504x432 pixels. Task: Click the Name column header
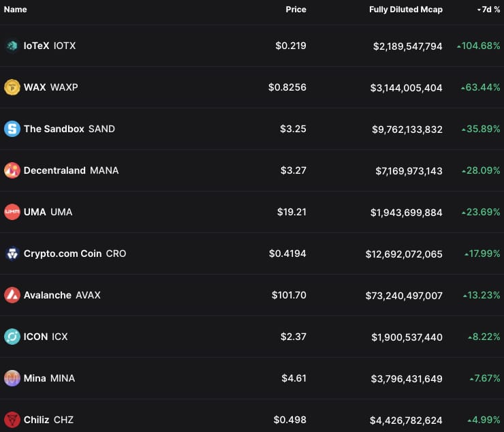click(16, 10)
